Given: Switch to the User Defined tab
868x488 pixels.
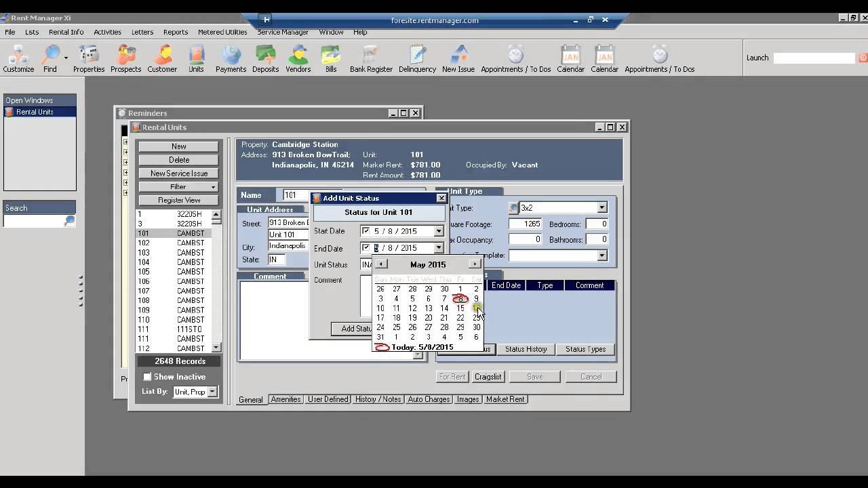Looking at the screenshot, I should coord(328,399).
